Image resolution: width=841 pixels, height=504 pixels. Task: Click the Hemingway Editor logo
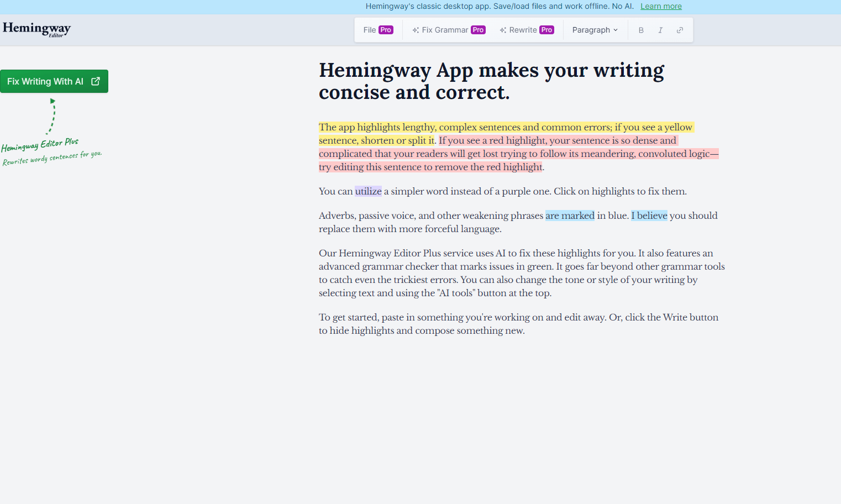click(x=37, y=29)
